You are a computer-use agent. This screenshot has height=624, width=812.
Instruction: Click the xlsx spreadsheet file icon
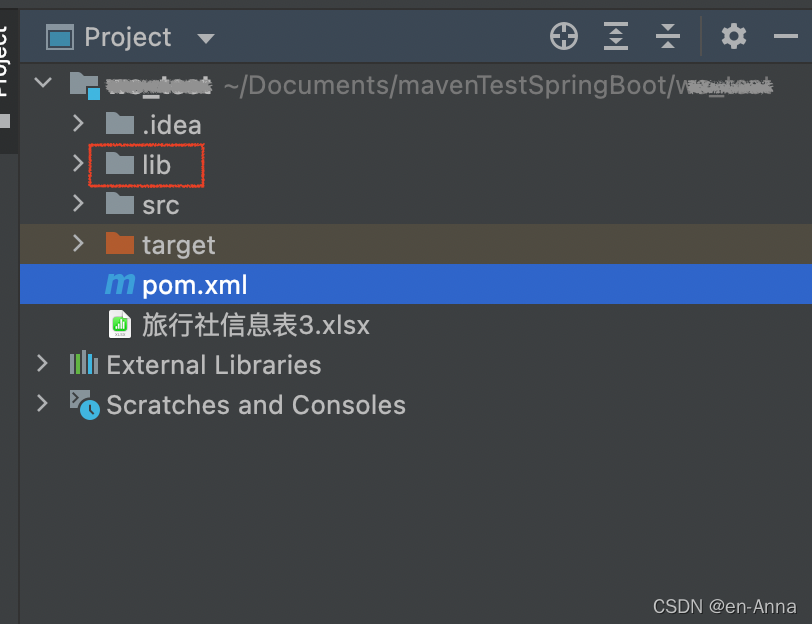click(x=120, y=324)
